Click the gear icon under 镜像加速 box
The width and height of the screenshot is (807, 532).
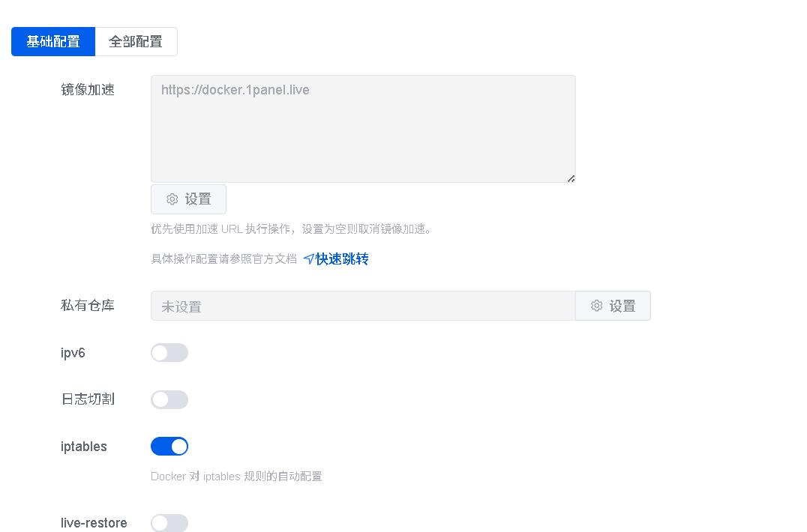pos(172,199)
